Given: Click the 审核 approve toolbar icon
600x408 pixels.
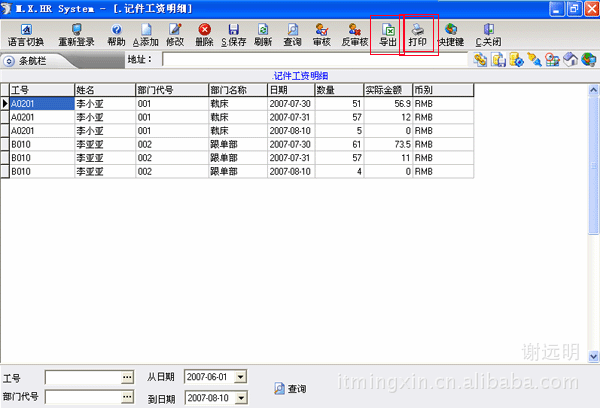Looking at the screenshot, I should (322, 35).
